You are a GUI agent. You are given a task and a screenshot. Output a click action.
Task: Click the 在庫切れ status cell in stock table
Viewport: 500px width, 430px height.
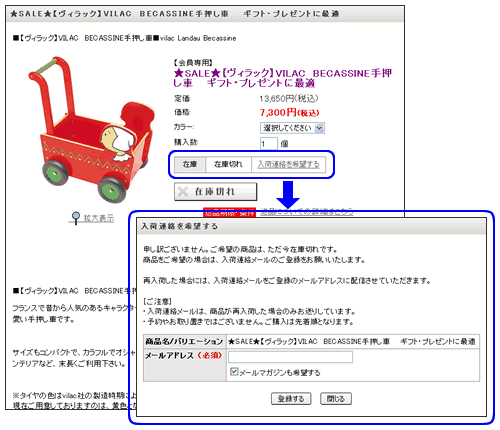pyautogui.click(x=228, y=164)
